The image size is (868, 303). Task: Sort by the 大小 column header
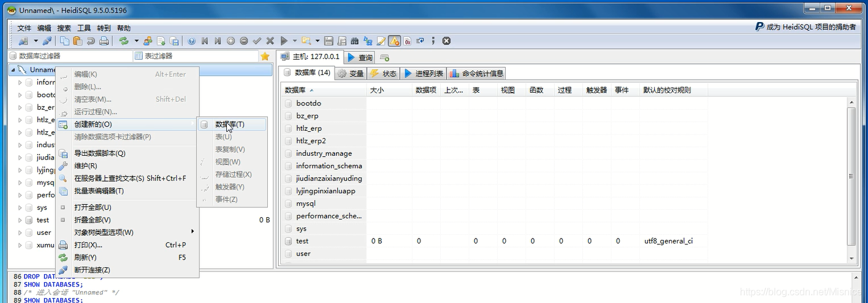click(x=389, y=90)
